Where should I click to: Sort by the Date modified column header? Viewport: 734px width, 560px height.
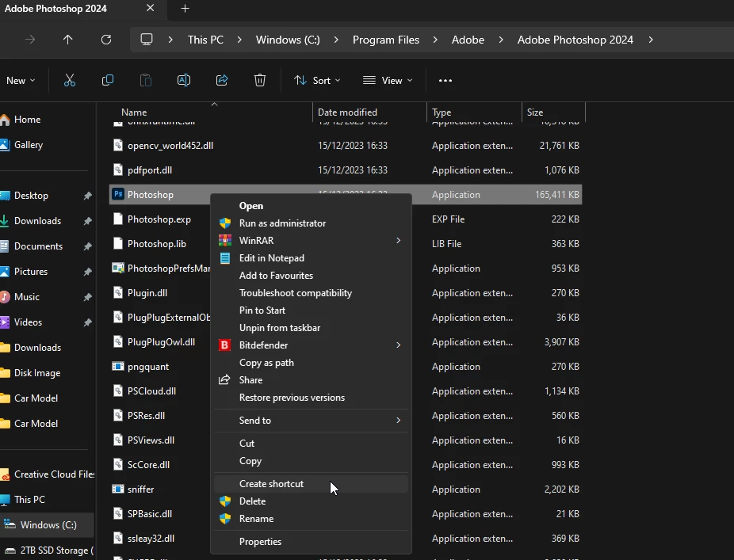(347, 112)
